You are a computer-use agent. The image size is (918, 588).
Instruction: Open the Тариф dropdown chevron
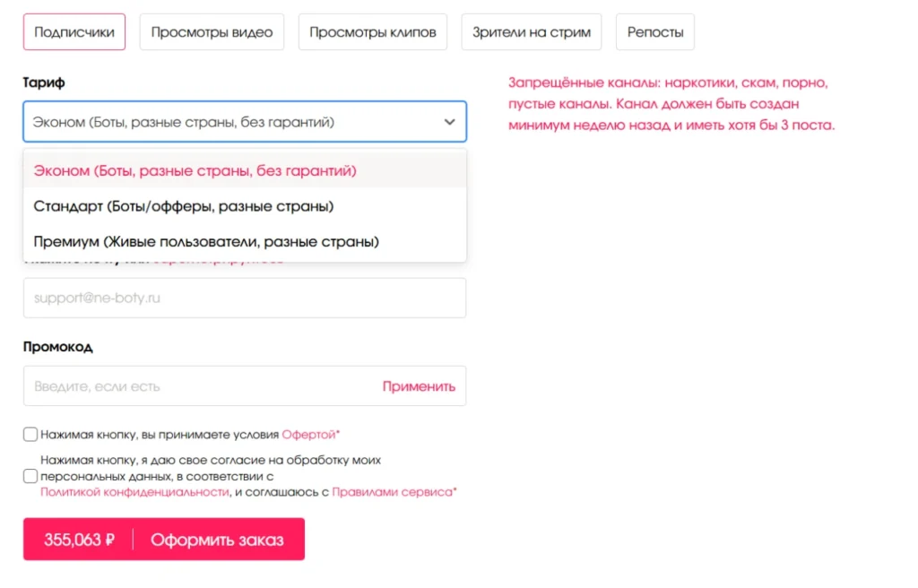(x=449, y=122)
